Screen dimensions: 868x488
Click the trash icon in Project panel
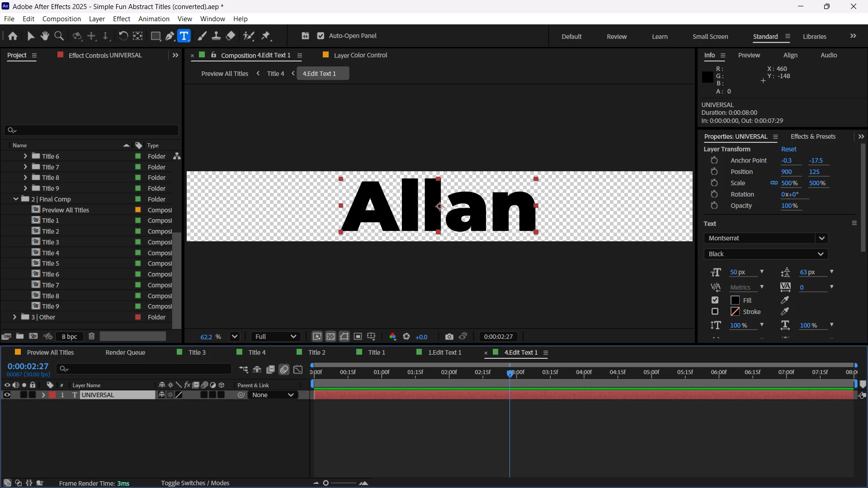[92, 336]
